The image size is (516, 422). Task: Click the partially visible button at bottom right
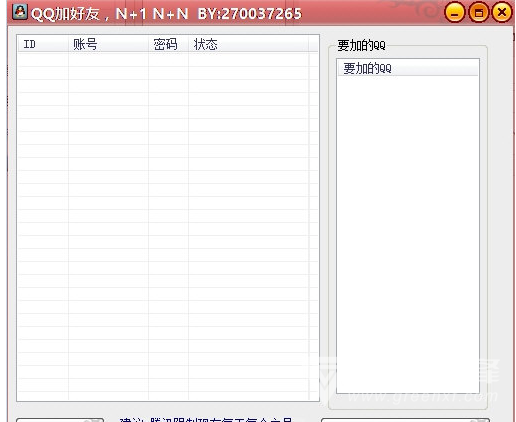click(405, 420)
